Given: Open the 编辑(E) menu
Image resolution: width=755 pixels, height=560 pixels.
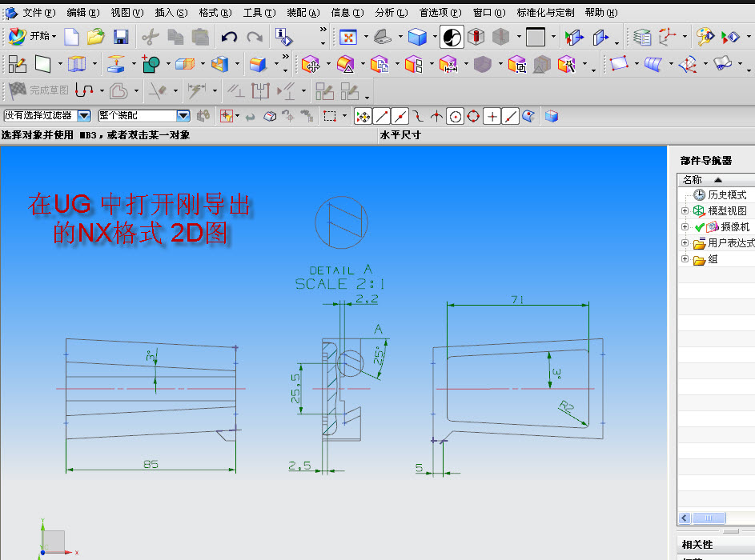Looking at the screenshot, I should 83,13.
